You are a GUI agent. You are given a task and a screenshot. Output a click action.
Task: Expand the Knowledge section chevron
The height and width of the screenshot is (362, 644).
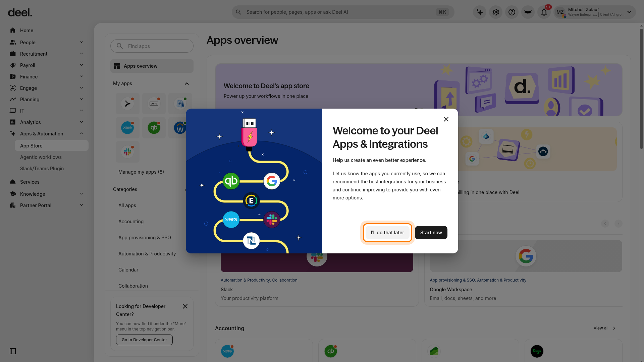coord(82,194)
